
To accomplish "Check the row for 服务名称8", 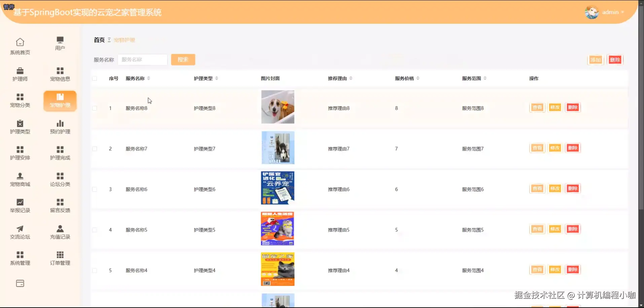I will pyautogui.click(x=95, y=108).
